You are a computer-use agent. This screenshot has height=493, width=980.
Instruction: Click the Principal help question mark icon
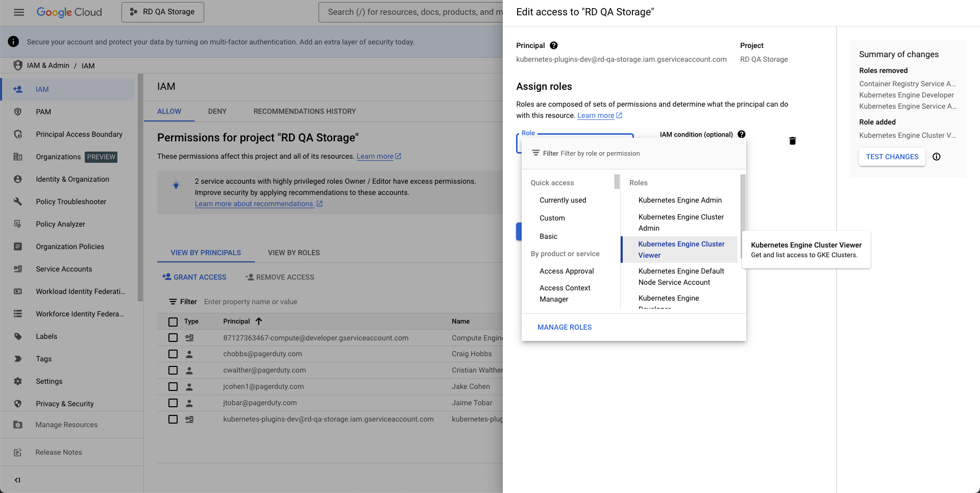coord(554,45)
